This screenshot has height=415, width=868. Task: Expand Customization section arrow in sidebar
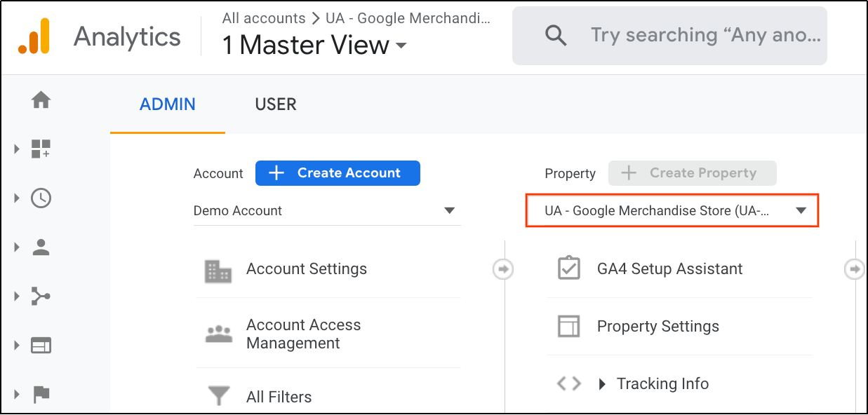(17, 149)
